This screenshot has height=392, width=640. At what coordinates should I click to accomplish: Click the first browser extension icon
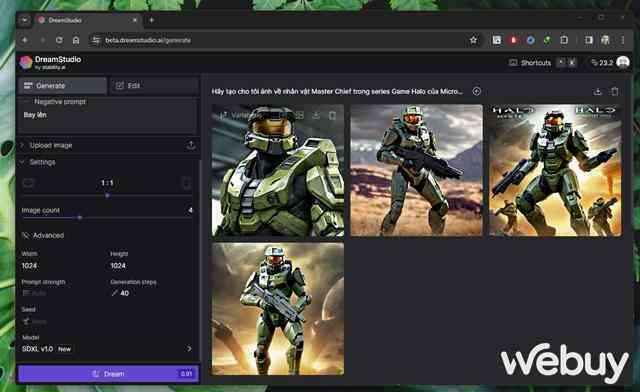(x=497, y=40)
